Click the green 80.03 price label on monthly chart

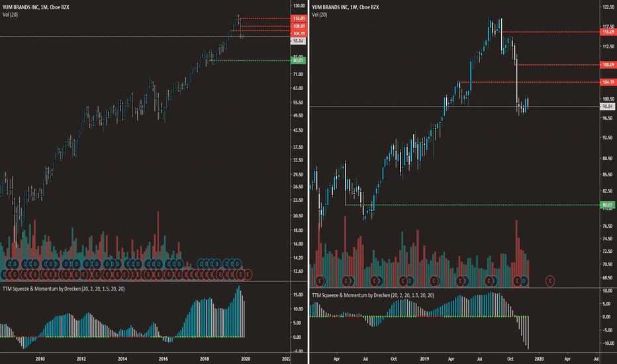(298, 60)
